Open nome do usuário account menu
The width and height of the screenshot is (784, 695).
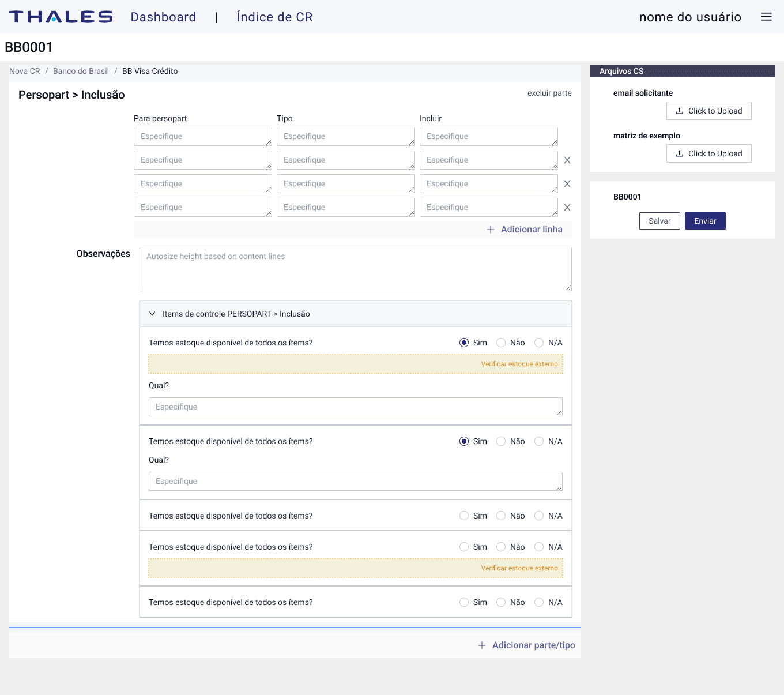point(690,17)
